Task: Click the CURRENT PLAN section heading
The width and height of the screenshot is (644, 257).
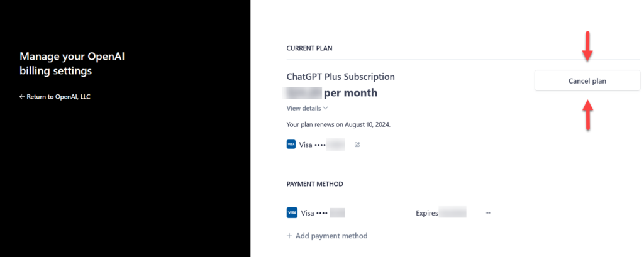Action: [x=310, y=48]
